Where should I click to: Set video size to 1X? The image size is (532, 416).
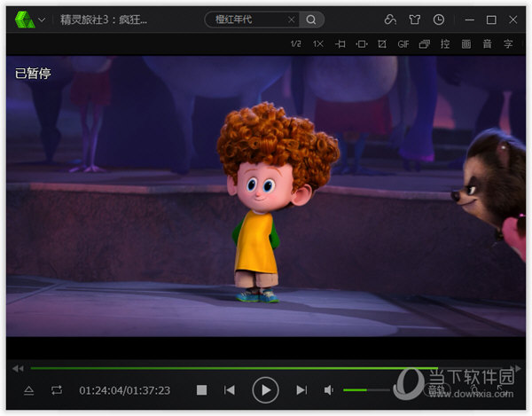318,43
